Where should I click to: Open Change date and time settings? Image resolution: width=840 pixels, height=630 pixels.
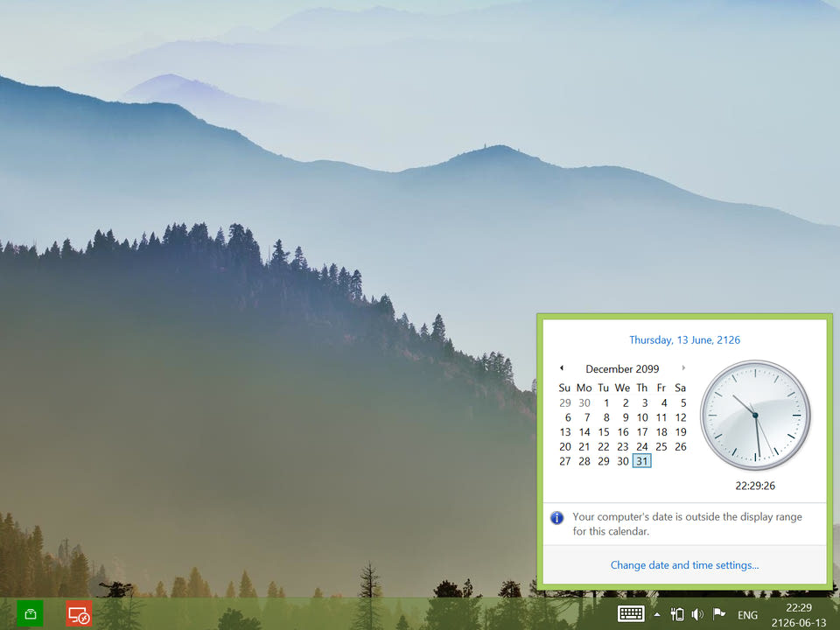685,564
